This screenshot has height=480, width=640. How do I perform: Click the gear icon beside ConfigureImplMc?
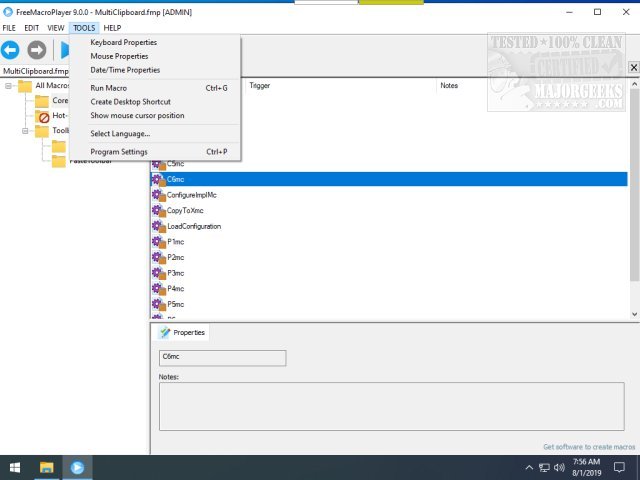coord(158,195)
